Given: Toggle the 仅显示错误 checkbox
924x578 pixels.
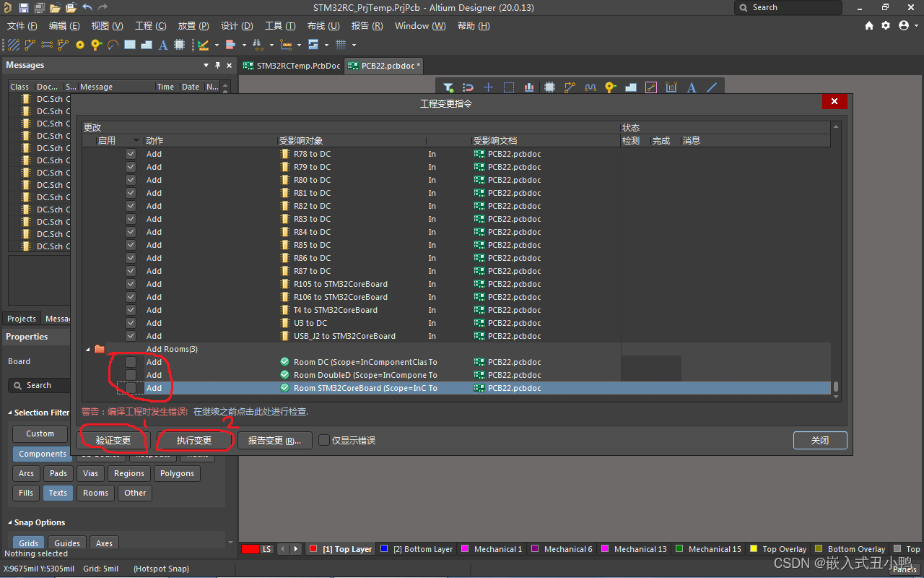Looking at the screenshot, I should click(324, 440).
